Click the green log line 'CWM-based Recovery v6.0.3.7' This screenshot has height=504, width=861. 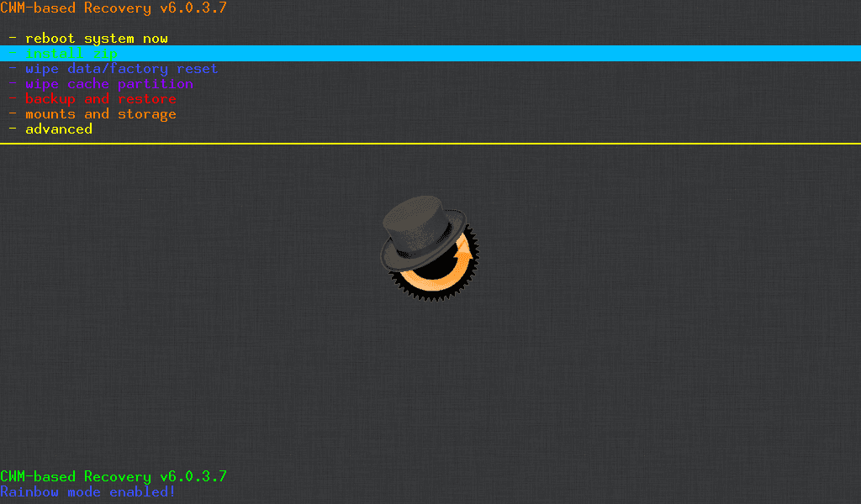coord(114,476)
